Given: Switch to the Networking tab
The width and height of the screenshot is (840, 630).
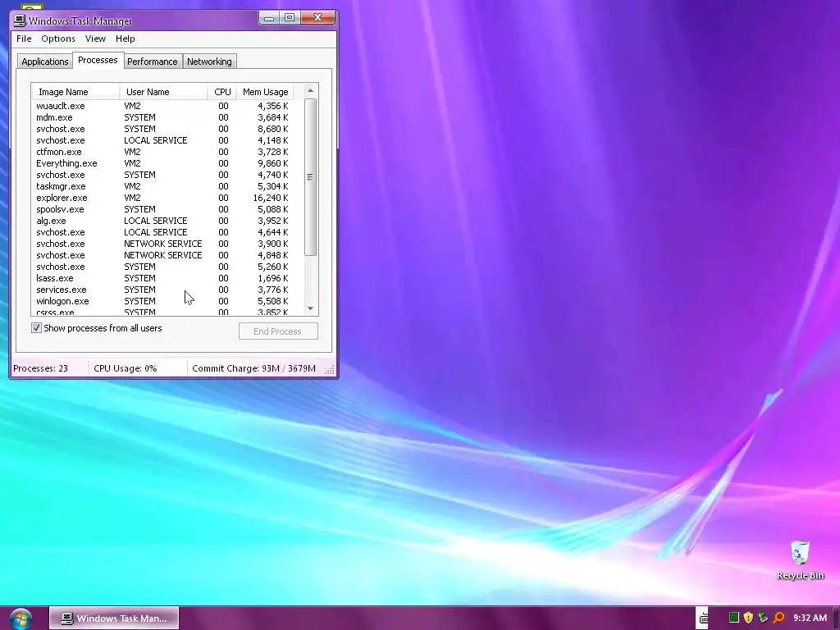Looking at the screenshot, I should pyautogui.click(x=209, y=62).
